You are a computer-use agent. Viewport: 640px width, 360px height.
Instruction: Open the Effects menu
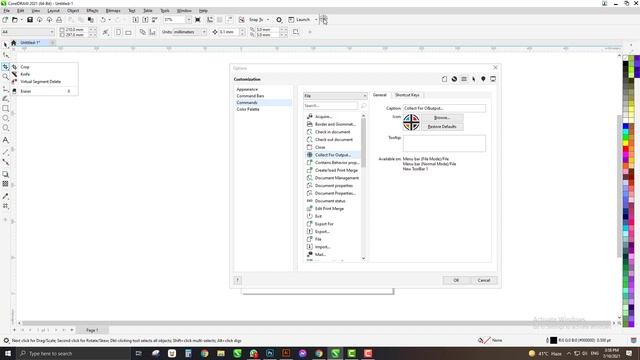pos(92,11)
